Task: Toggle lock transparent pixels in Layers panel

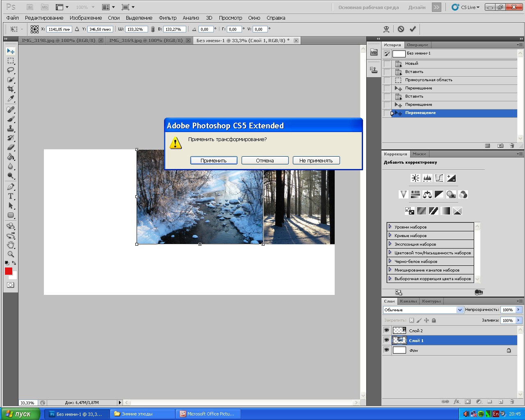Action: tap(412, 320)
